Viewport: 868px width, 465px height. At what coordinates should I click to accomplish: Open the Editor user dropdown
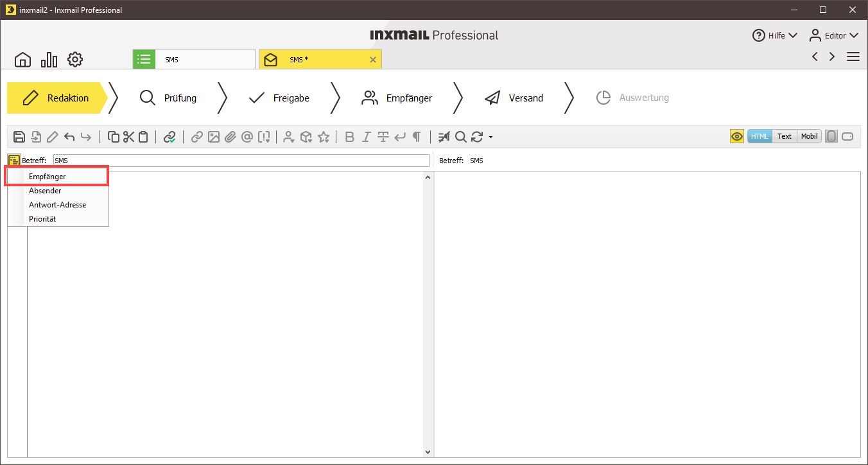pos(833,35)
